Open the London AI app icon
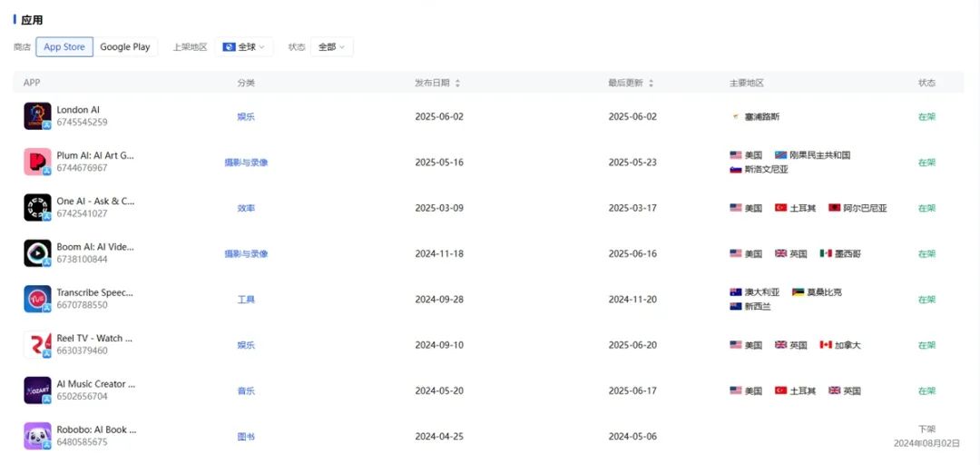The height and width of the screenshot is (465, 980). [37, 116]
